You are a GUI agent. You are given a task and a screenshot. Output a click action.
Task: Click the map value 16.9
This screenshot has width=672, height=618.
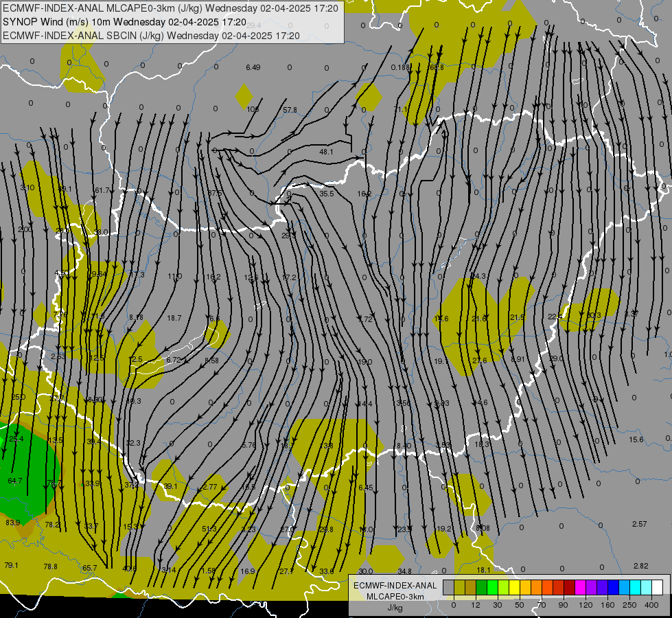click(x=248, y=571)
